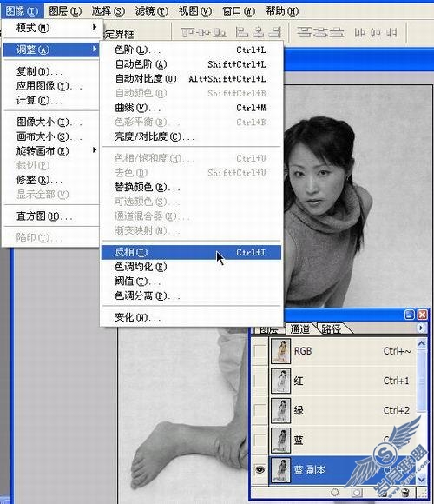Viewport: 434px width, 504px height.
Task: Click the distribute right edges icon
Action: click(x=391, y=32)
